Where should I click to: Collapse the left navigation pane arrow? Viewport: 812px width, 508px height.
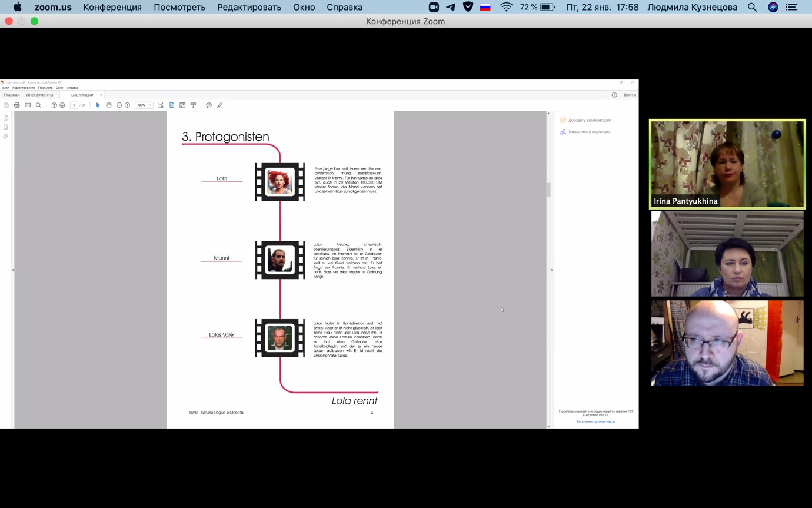click(12, 270)
